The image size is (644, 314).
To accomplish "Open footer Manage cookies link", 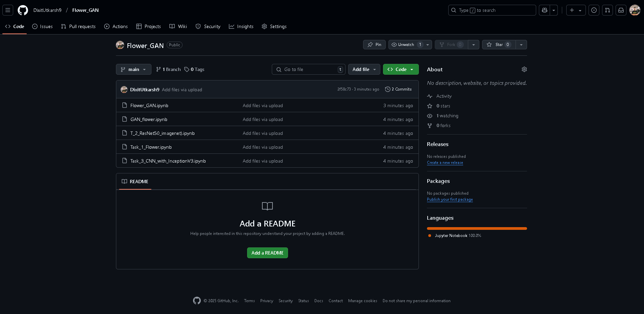I will pos(363,301).
